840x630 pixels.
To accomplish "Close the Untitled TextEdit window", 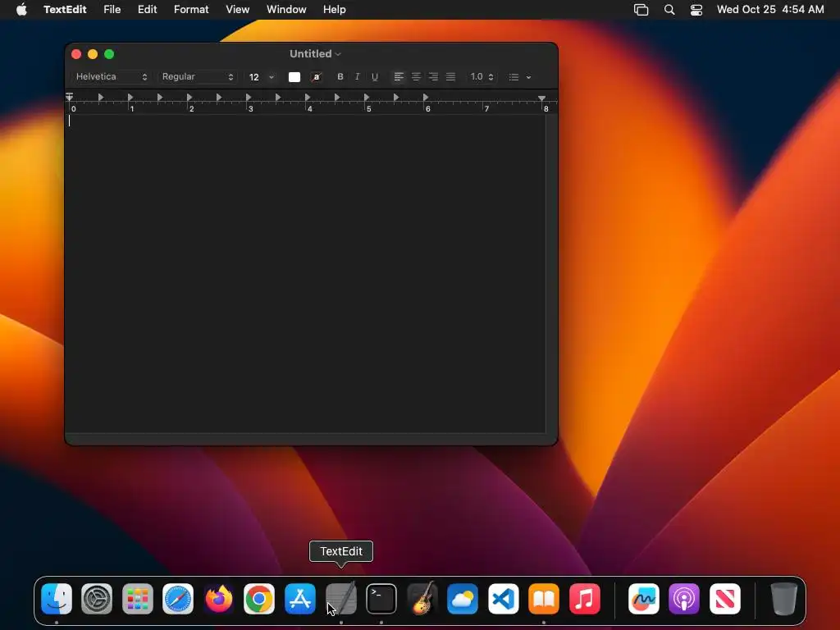I will pos(76,54).
